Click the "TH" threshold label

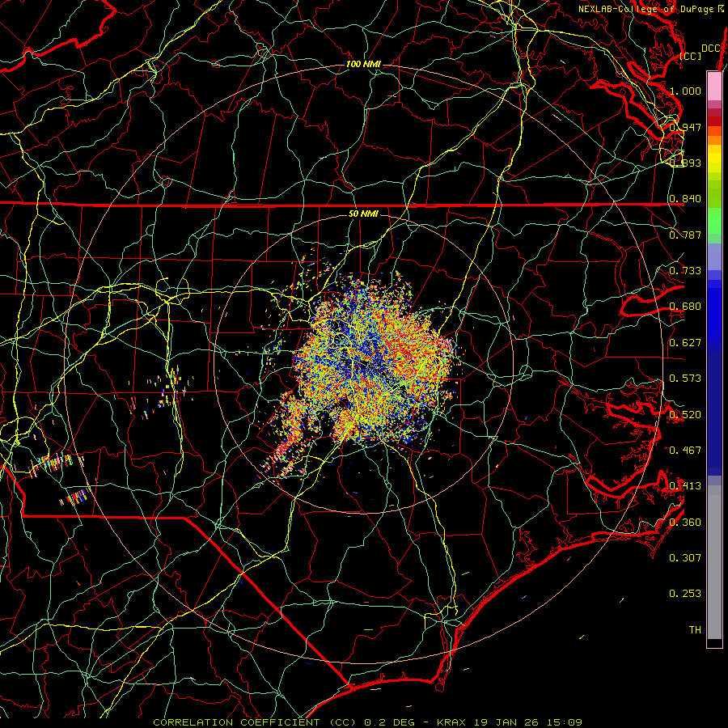click(x=695, y=630)
